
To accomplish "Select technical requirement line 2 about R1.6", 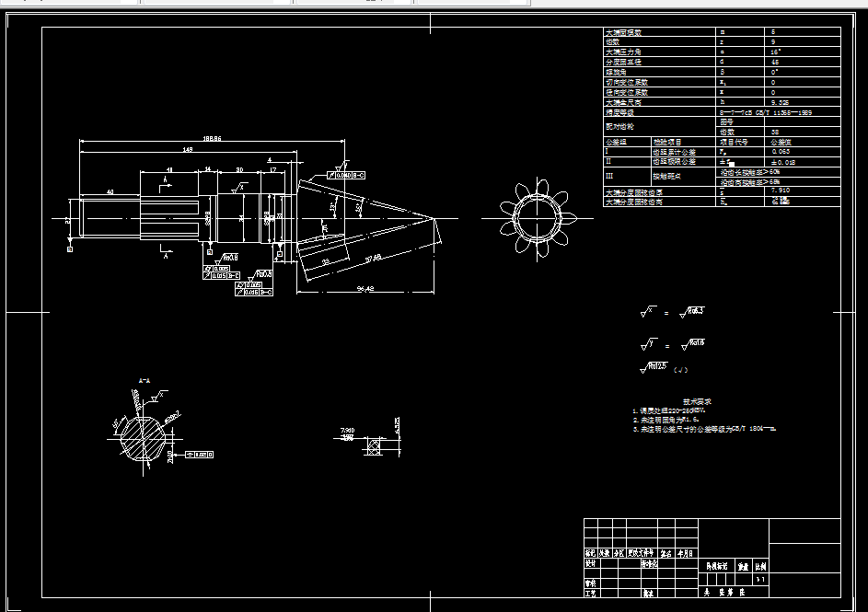I will click(x=665, y=420).
